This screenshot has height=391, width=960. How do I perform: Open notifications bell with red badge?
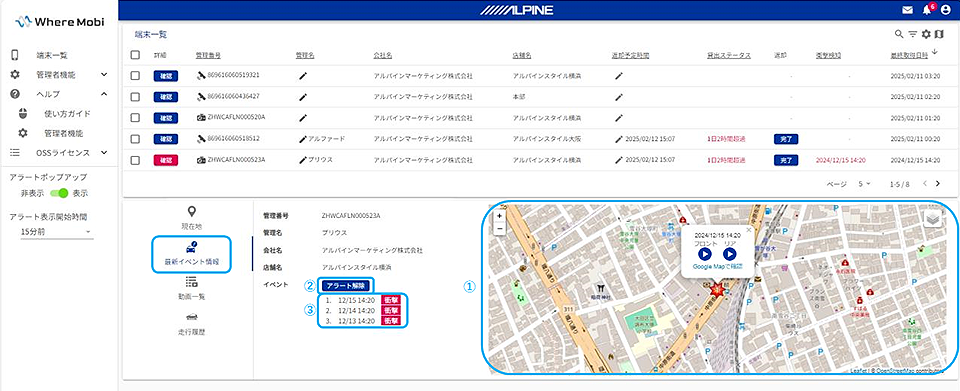point(928,9)
